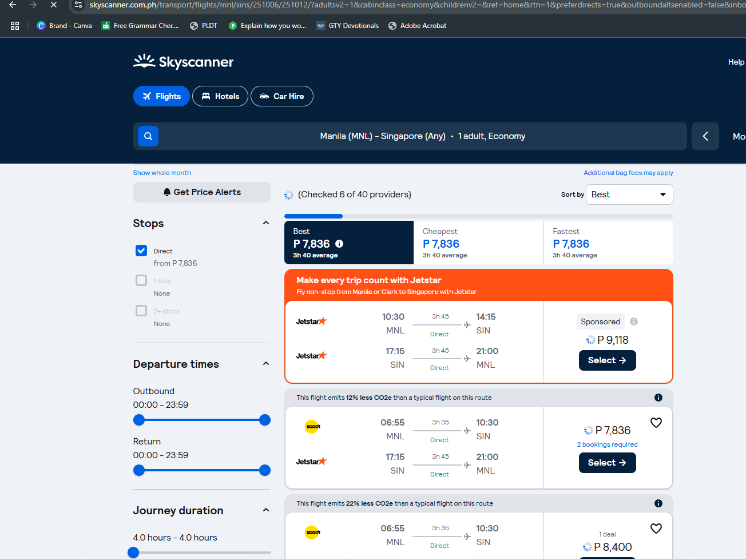Select the Cheapest results tab
Viewport: 746px width, 560px height.
point(478,243)
